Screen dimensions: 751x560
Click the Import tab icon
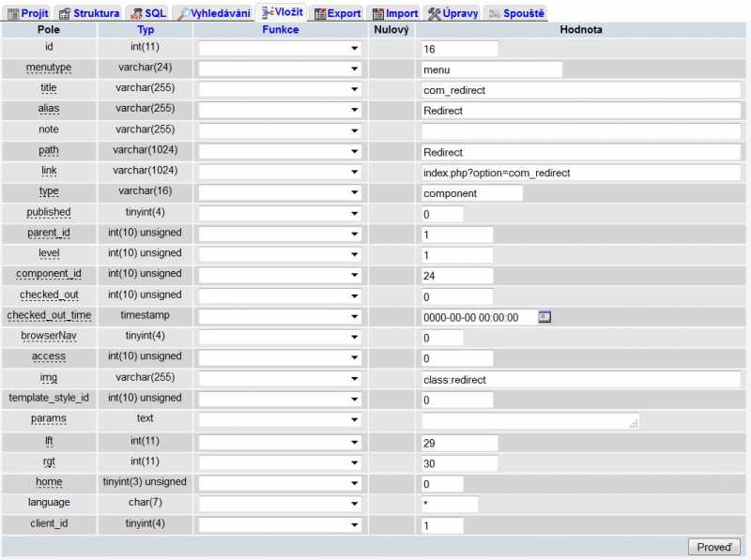click(x=377, y=13)
